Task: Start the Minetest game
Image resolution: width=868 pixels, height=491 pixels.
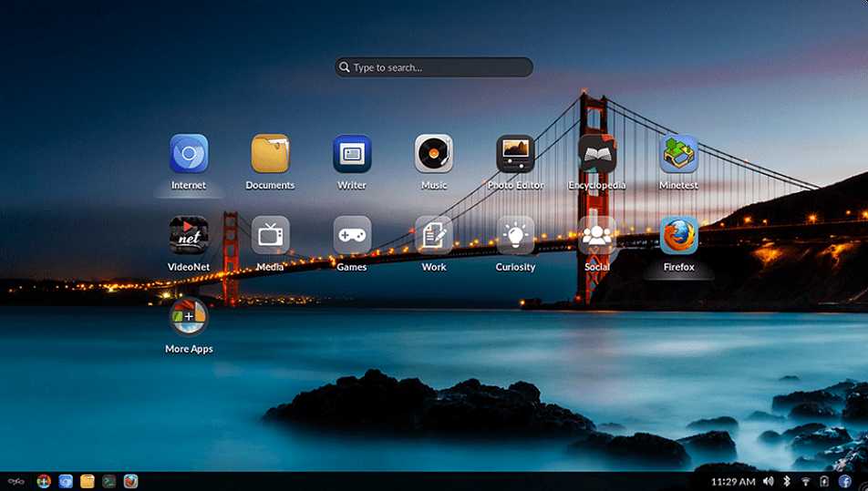Action: click(x=679, y=154)
